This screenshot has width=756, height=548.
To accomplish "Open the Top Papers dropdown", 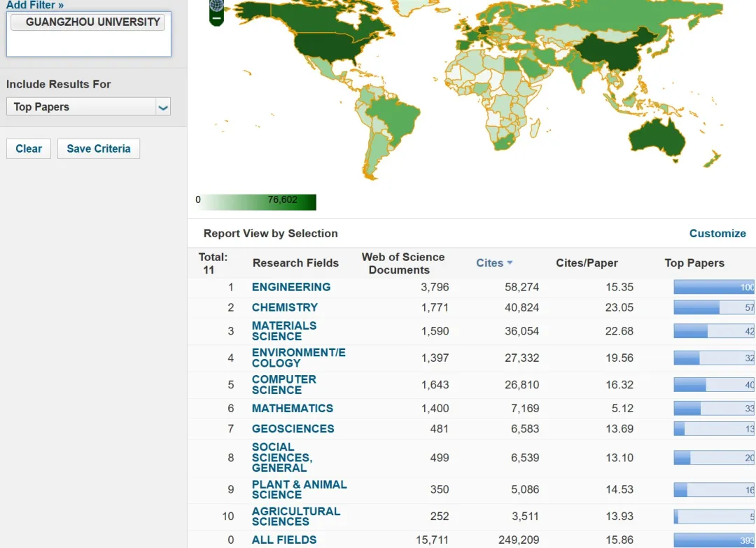I will pyautogui.click(x=89, y=106).
